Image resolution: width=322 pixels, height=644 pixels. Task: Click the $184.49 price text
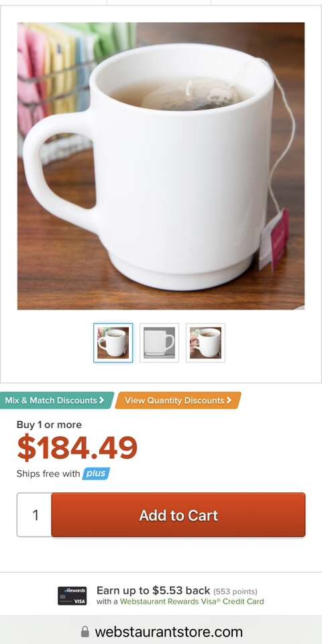pos(77,448)
